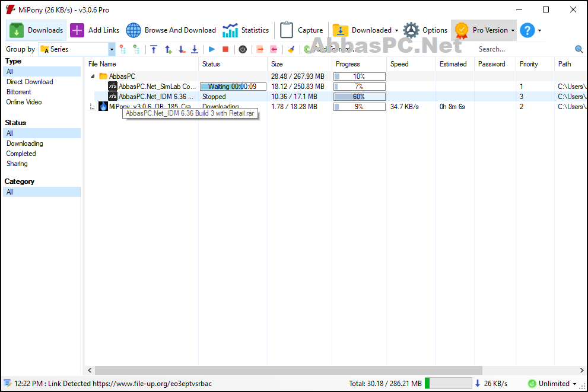Viewport: 588px width, 392px height.
Task: Sort by Size column header
Action: point(300,64)
